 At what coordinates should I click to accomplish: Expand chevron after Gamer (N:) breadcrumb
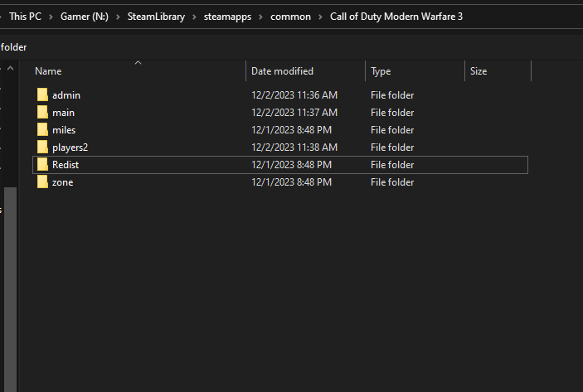pyautogui.click(x=118, y=17)
